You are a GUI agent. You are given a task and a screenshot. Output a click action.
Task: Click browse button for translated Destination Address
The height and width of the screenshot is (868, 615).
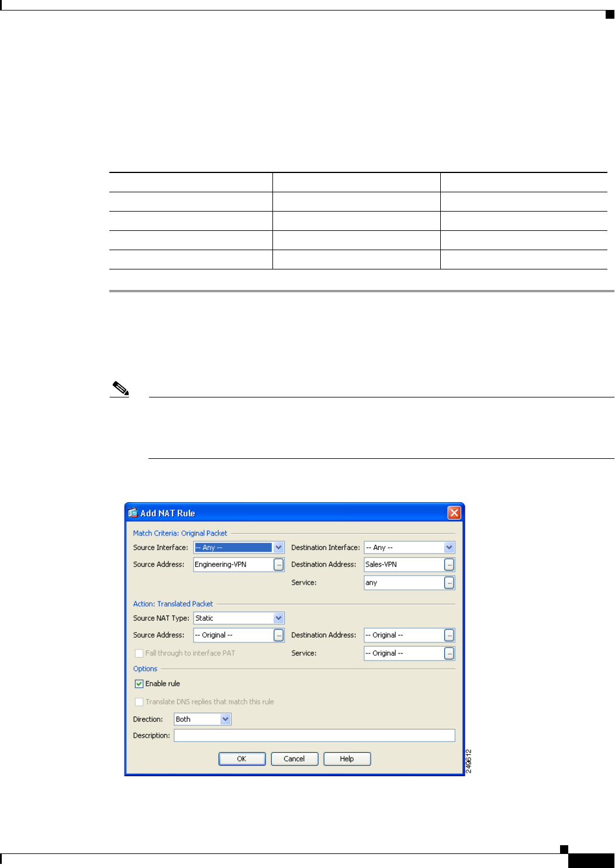coord(449,635)
